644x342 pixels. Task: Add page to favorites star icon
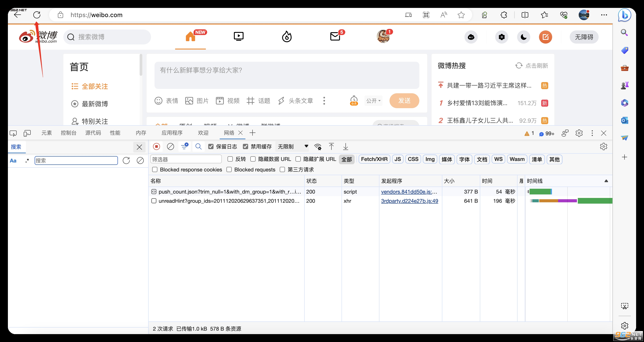[x=461, y=15]
